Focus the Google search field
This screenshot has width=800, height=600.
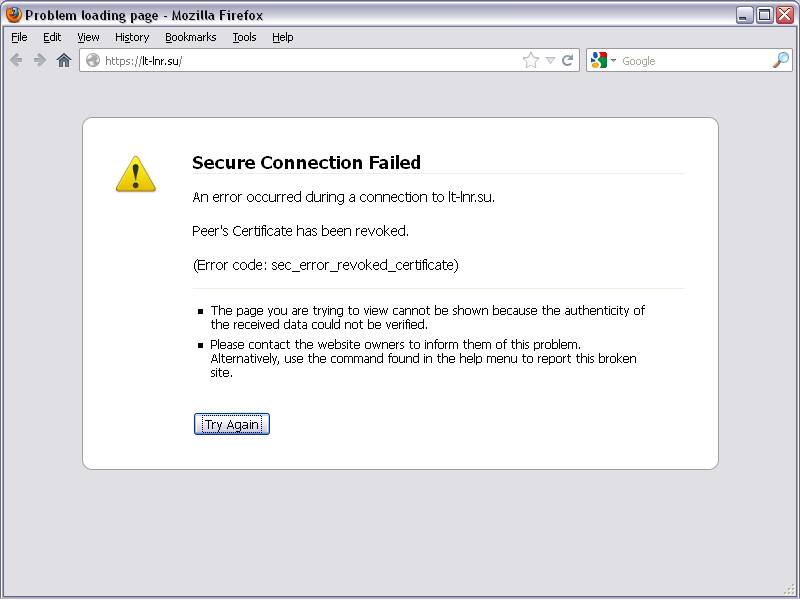690,60
